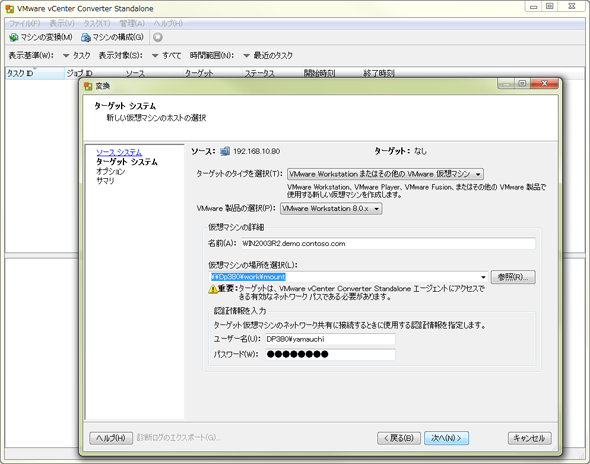Open the virtual machine location path dropdown arrow
The image size is (590, 464).
point(483,277)
